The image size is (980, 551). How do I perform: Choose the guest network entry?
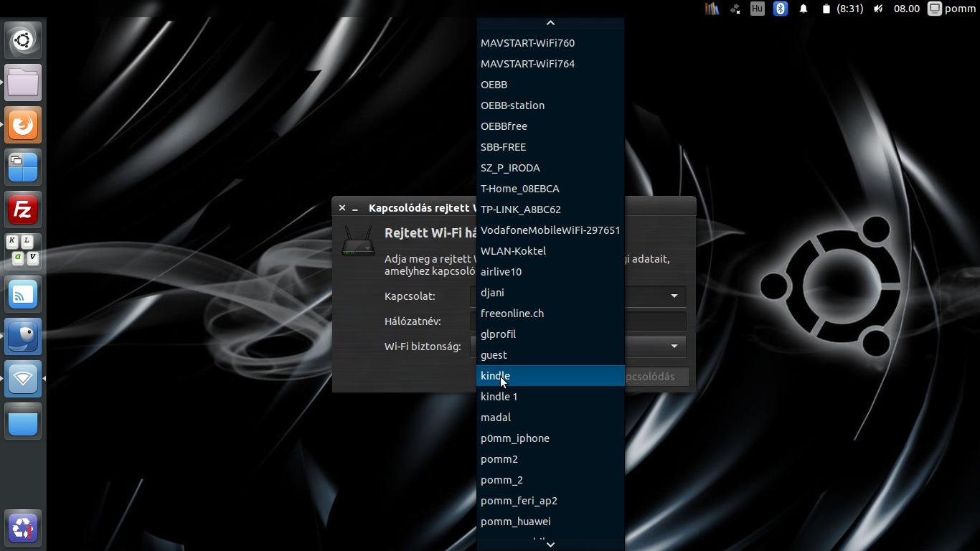tap(551, 355)
